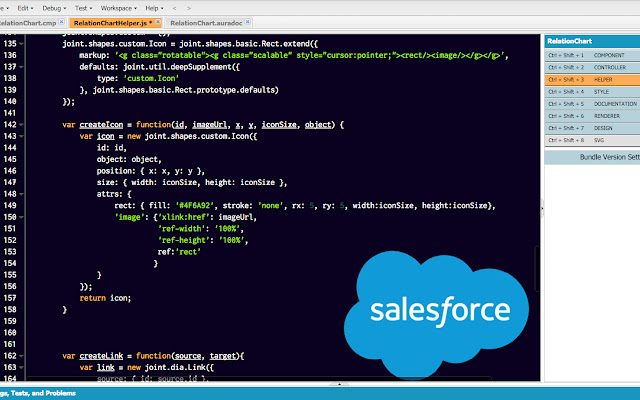Click the createIcon function name
Viewport: 640px width, 400px height.
(x=101, y=125)
